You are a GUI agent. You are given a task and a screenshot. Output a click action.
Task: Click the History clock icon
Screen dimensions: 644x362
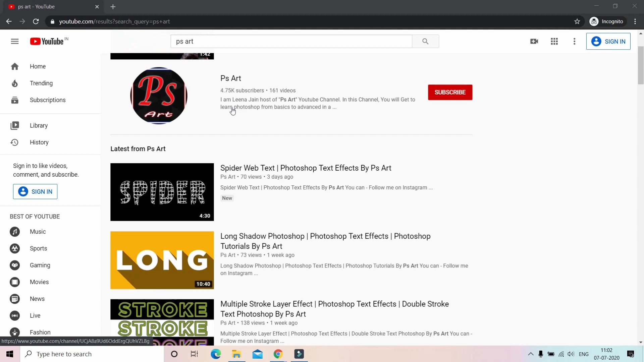coord(14,142)
